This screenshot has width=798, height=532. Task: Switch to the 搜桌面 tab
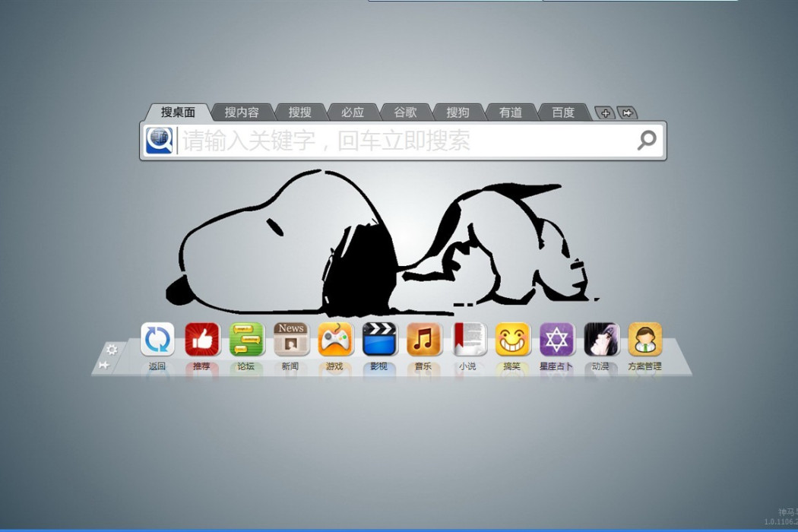click(178, 112)
